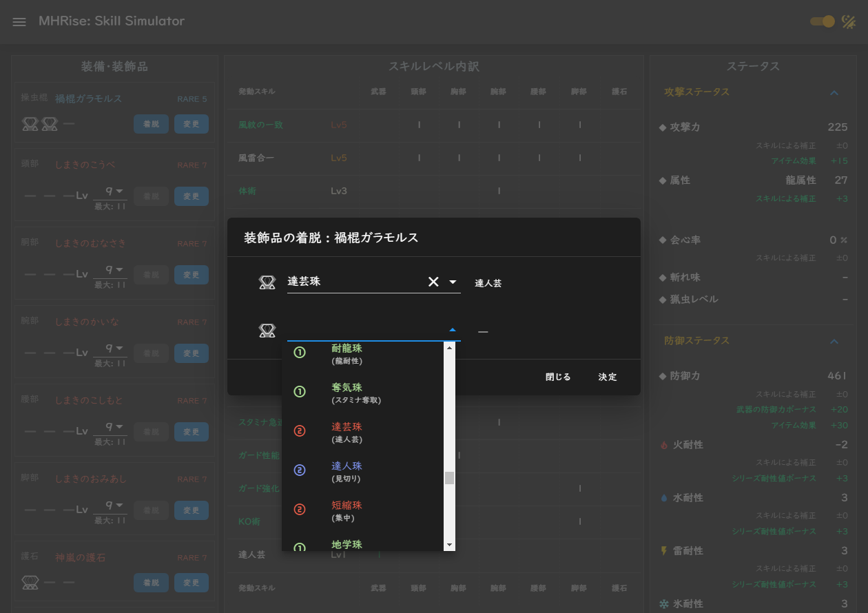The height and width of the screenshot is (613, 868).
Task: Click the jewel slot icon under 渦棍ガラモルス
Action: 30,123
